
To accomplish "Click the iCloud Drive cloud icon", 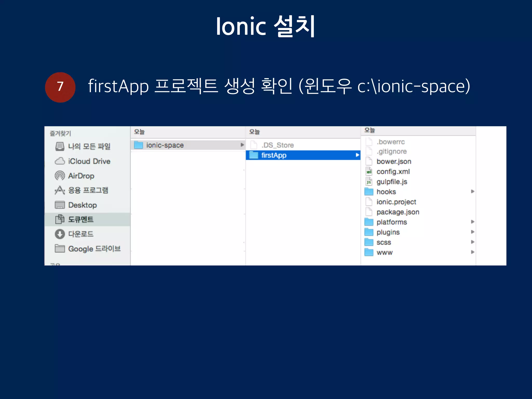I will click(60, 161).
